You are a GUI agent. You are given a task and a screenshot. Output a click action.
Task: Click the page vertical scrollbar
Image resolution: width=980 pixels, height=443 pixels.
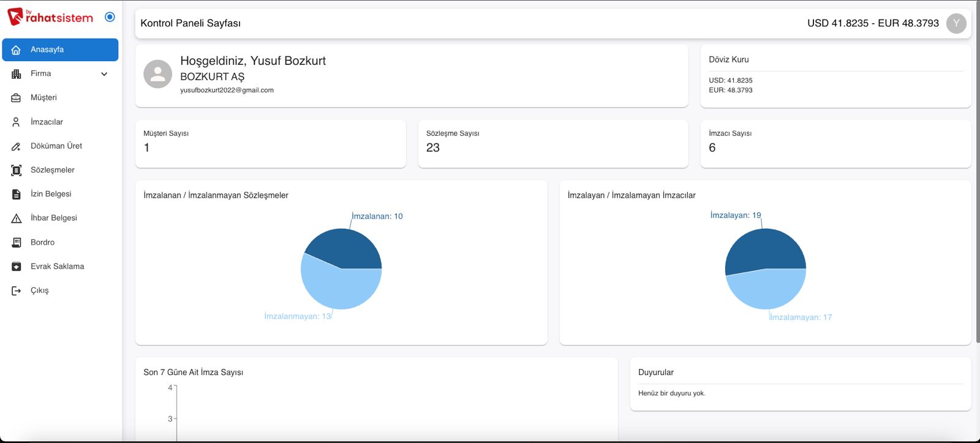(977, 184)
